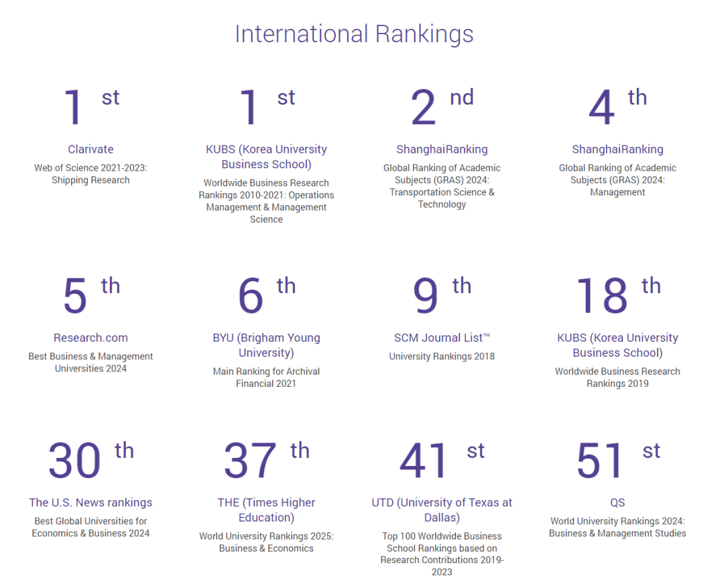This screenshot has height=588, width=724.
Task: Click World University Rankings 2024 Business & Management
Action: pos(617,527)
